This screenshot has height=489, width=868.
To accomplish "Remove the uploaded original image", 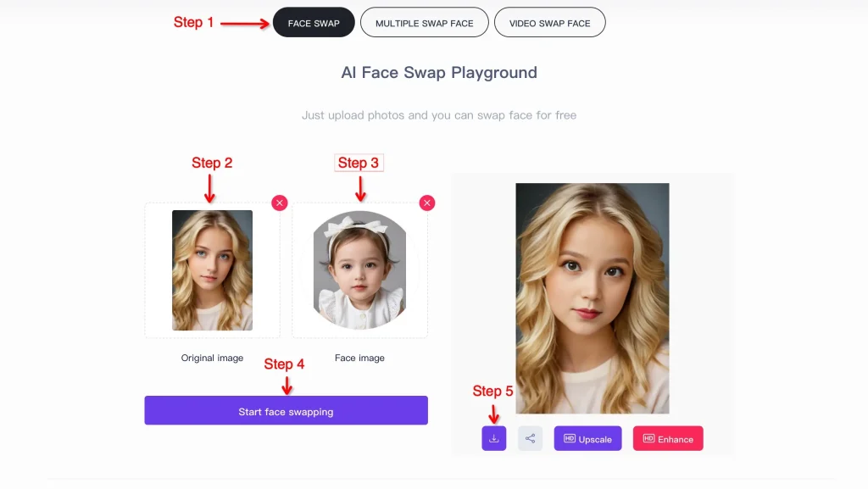I will (x=280, y=203).
